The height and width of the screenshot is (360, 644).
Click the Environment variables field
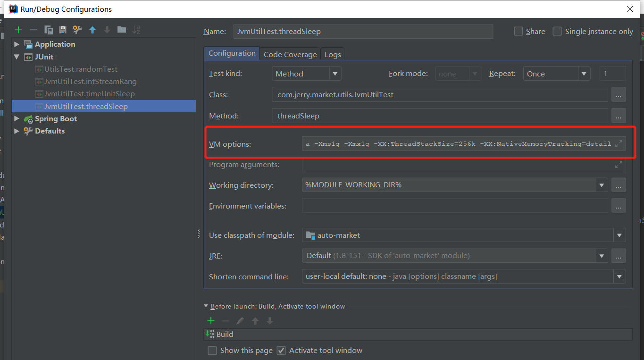[x=455, y=206]
